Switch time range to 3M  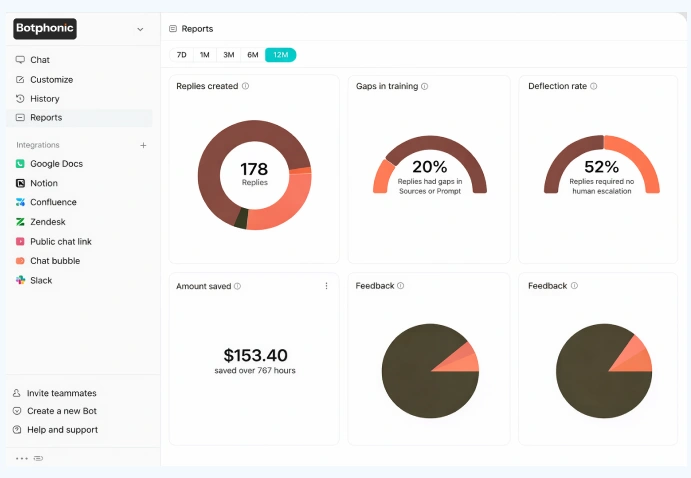pyautogui.click(x=229, y=55)
